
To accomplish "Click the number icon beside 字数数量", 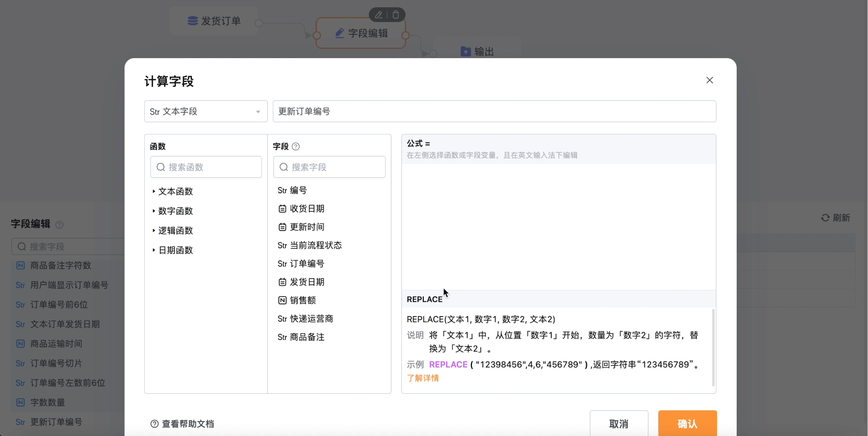I will (x=20, y=402).
